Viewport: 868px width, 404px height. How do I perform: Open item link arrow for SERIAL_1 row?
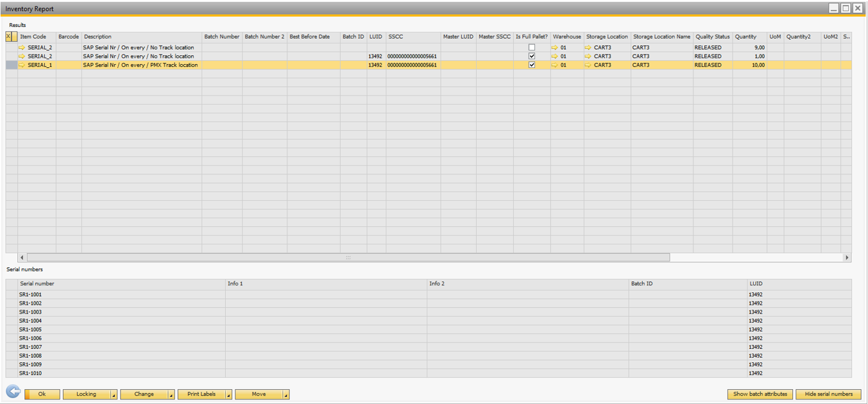coord(22,65)
